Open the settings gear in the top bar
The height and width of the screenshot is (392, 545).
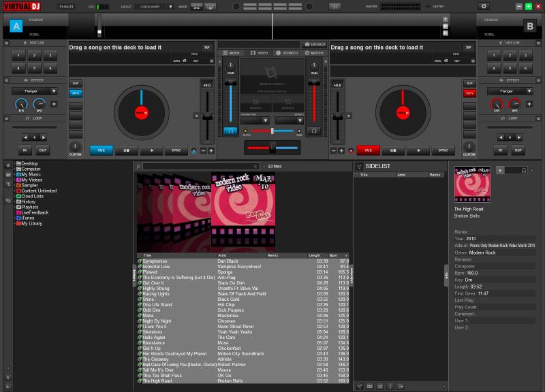484,6
